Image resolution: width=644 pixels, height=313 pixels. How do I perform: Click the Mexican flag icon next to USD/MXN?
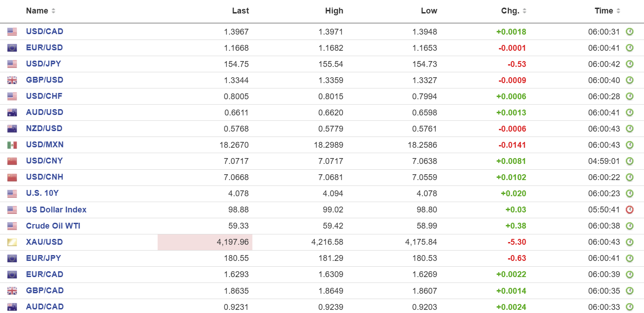tap(12, 145)
